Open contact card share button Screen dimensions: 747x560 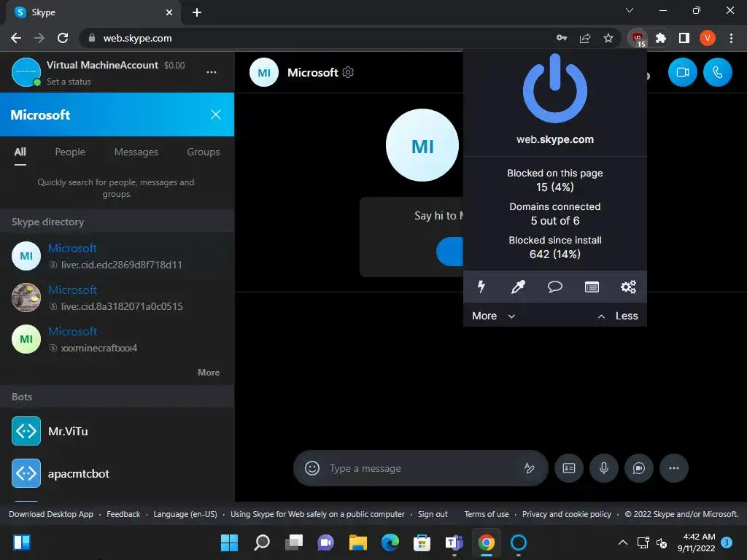pyautogui.click(x=569, y=468)
